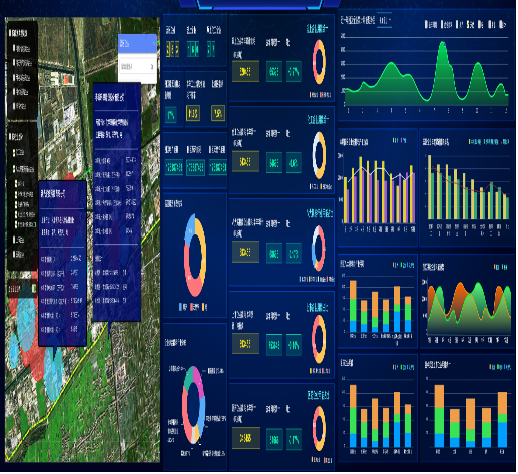Open the blue dropdown overlaying the satellite map
Screen dimensions: 518x474
tap(137, 43)
